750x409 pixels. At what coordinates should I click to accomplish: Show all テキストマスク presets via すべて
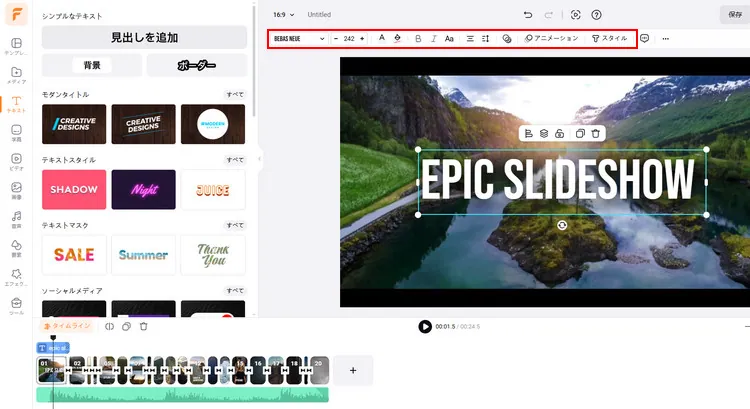pyautogui.click(x=235, y=225)
